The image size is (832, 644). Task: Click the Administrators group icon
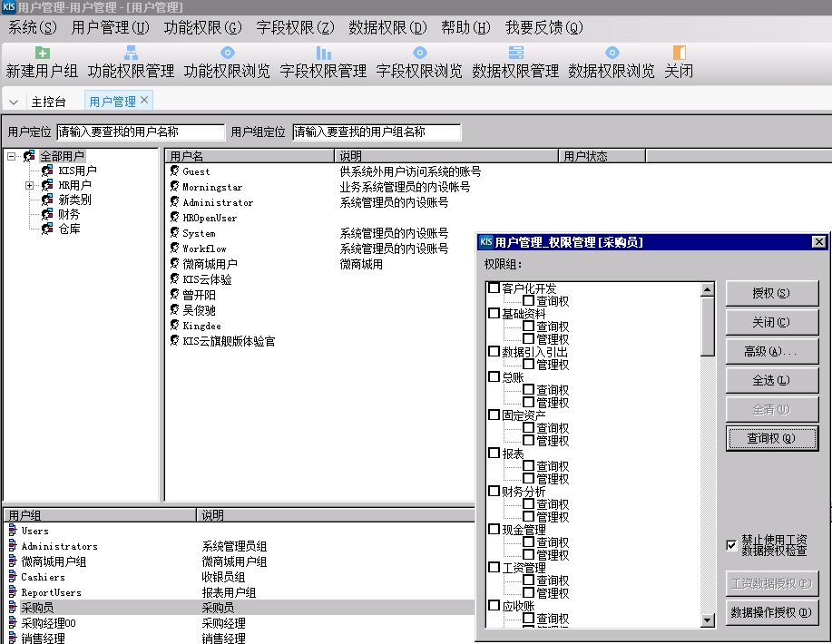pos(13,545)
